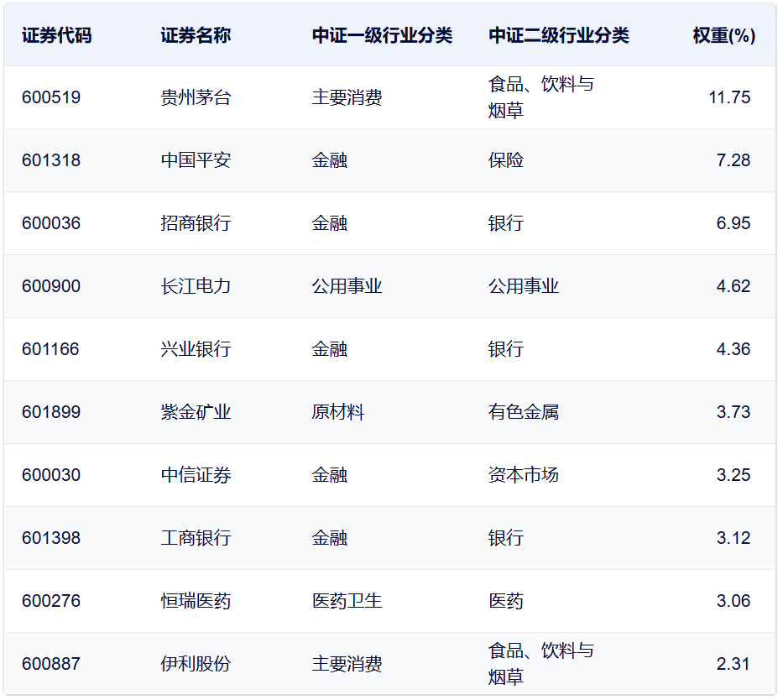783x700 pixels.
Task: Select security code 600887
Action: point(51,664)
